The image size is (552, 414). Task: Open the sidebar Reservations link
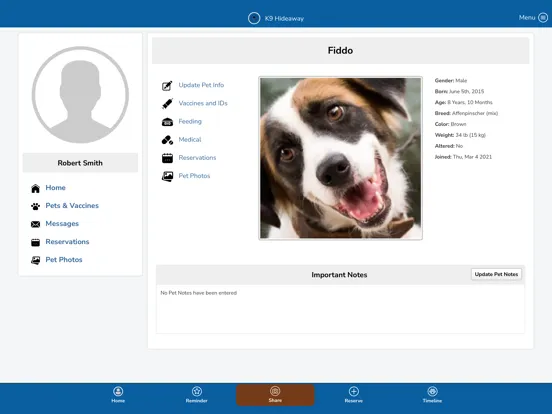67,242
